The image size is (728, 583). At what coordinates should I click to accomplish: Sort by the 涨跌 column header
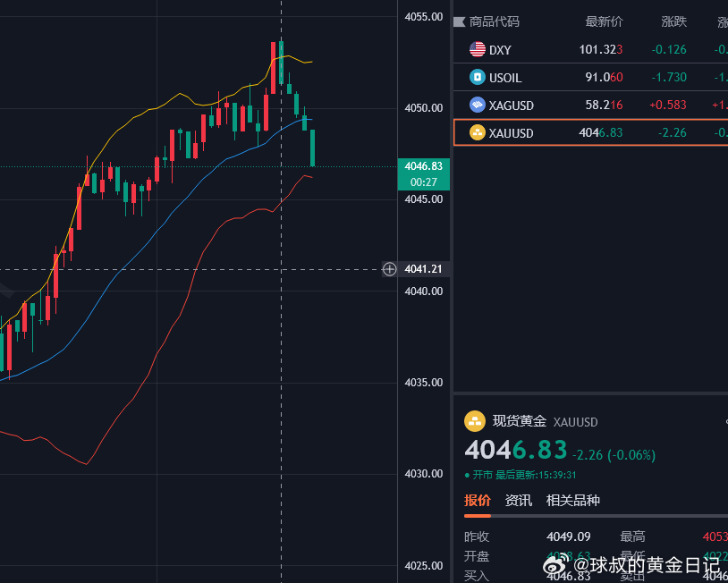coord(673,21)
